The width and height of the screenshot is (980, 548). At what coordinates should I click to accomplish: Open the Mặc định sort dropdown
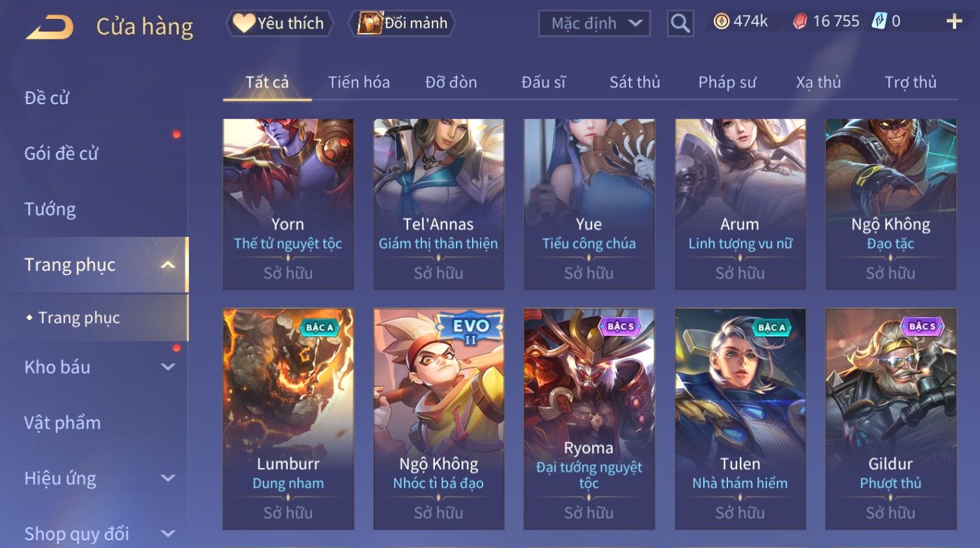click(594, 24)
